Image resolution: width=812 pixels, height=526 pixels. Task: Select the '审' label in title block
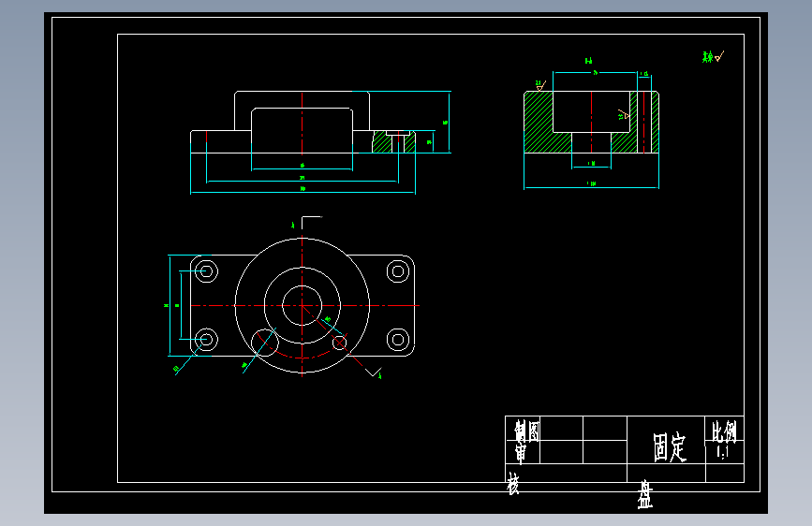[x=521, y=451]
